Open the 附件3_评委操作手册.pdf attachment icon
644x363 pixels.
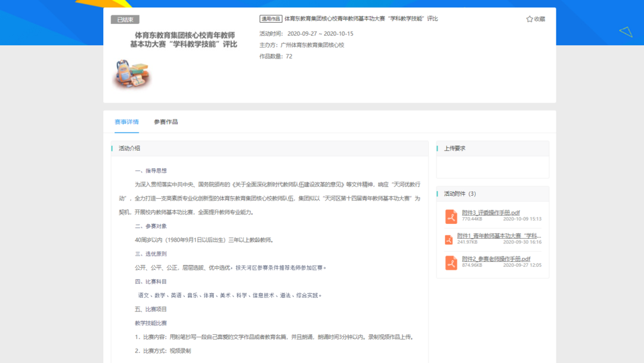450,216
